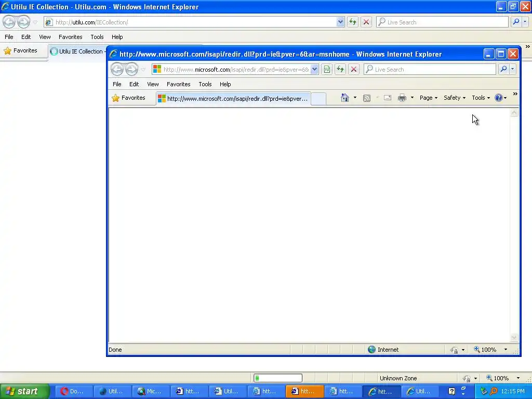
Task: Click Back arrow in the Utilu IE Collection window
Action: [9, 22]
